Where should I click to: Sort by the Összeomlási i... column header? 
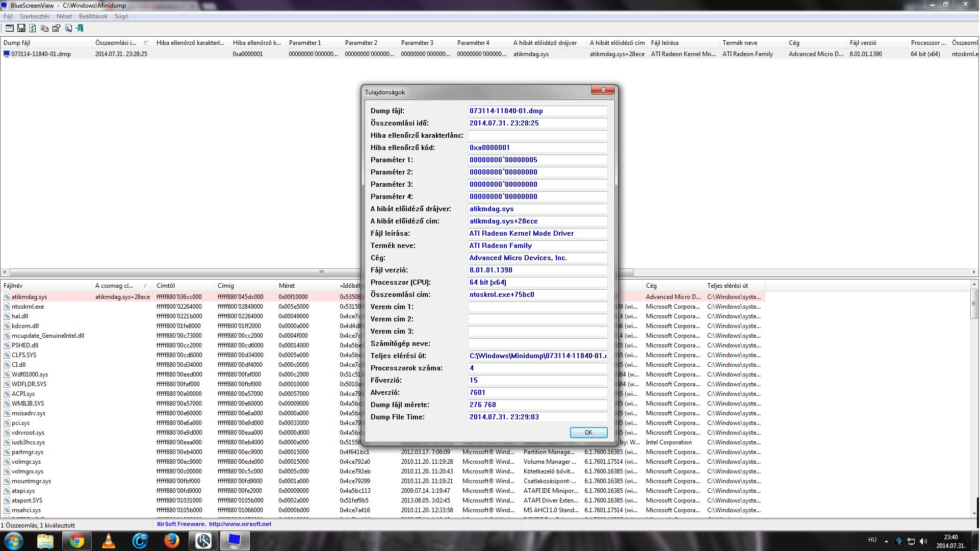(x=122, y=43)
